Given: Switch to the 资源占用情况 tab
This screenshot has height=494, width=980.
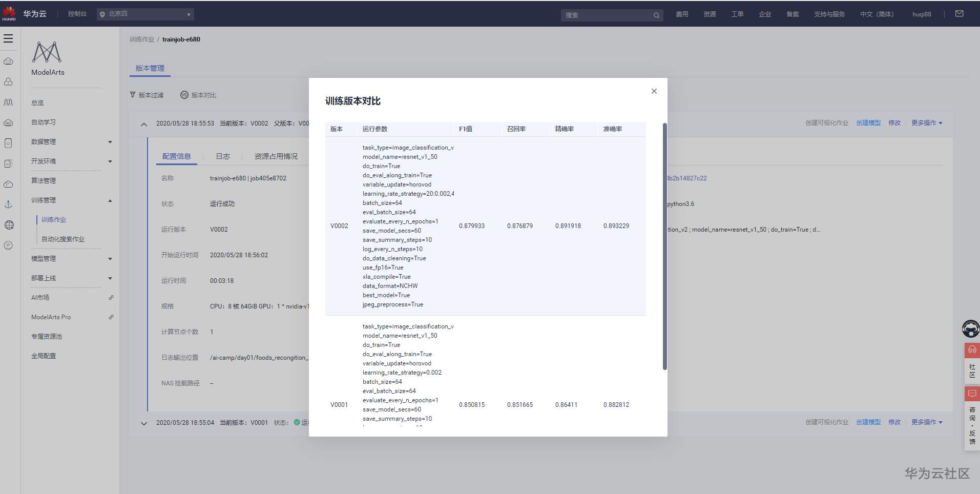Looking at the screenshot, I should point(276,156).
